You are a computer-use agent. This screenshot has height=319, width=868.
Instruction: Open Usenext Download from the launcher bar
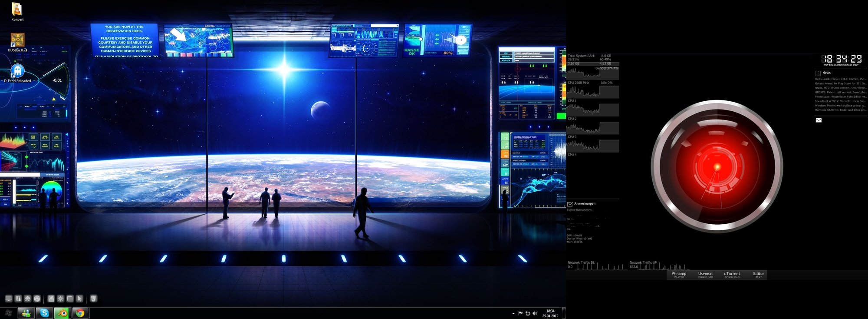point(705,275)
